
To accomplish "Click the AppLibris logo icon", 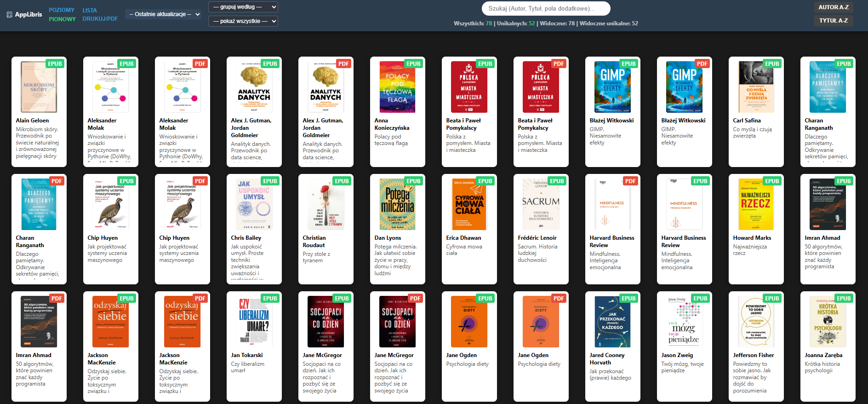I will (9, 15).
